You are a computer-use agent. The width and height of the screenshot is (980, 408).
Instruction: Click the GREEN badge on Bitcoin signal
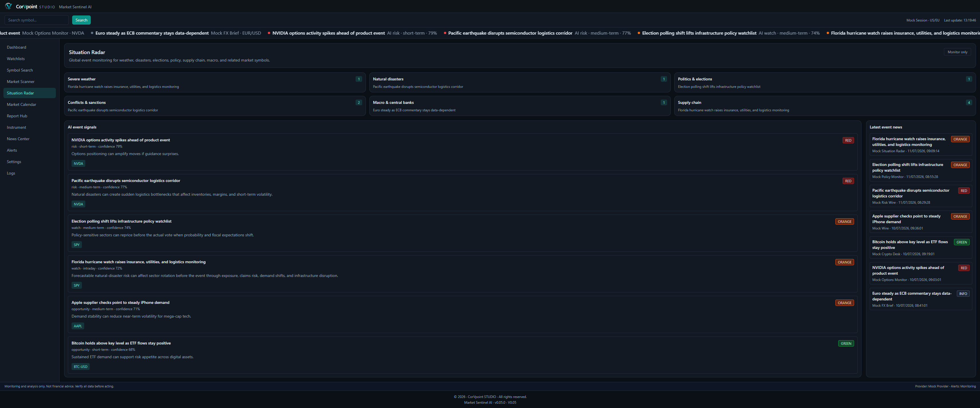coord(846,343)
